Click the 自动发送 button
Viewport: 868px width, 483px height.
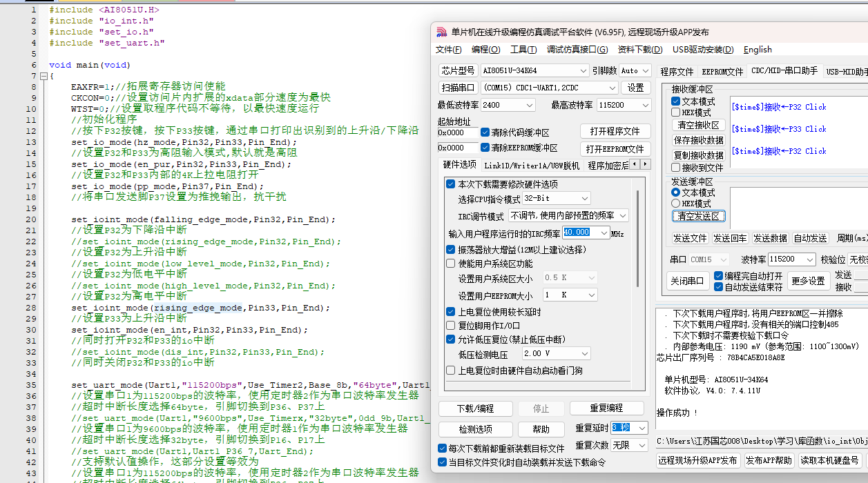810,238
